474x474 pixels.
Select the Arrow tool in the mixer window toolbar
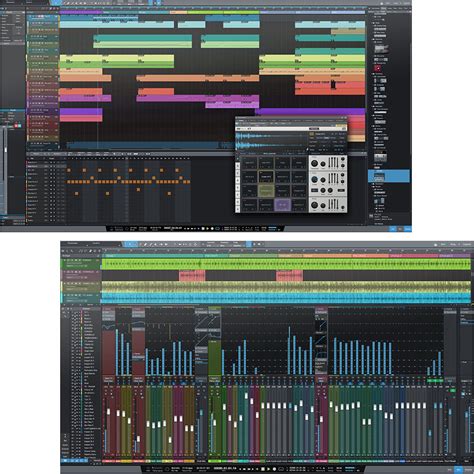[x=130, y=244]
